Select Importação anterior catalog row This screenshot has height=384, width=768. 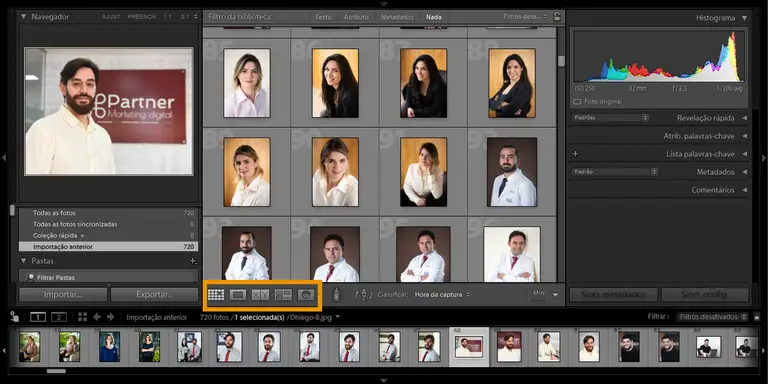tap(108, 246)
